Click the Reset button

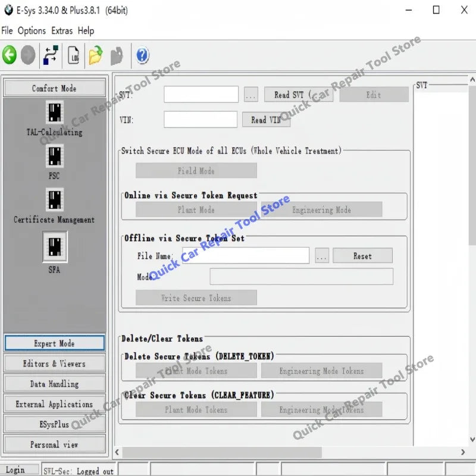pyautogui.click(x=362, y=256)
